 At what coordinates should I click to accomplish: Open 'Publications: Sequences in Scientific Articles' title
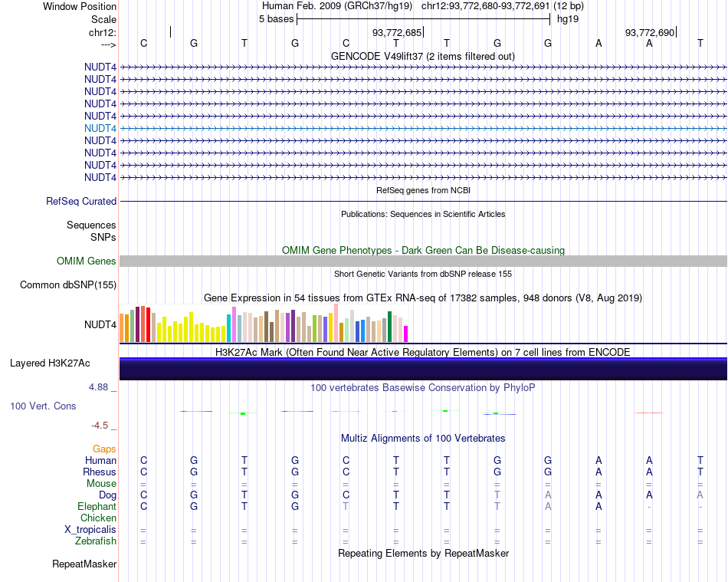point(423,214)
